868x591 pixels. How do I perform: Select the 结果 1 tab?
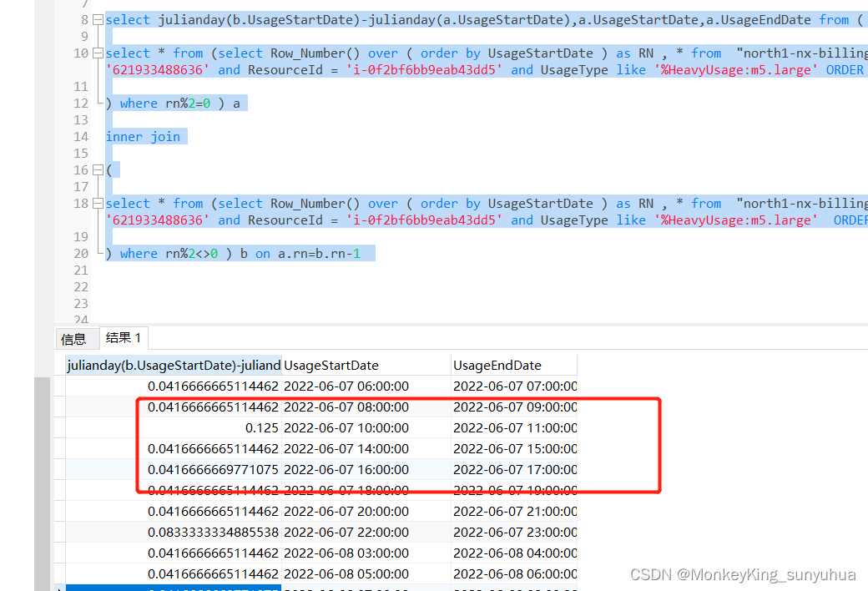[124, 338]
